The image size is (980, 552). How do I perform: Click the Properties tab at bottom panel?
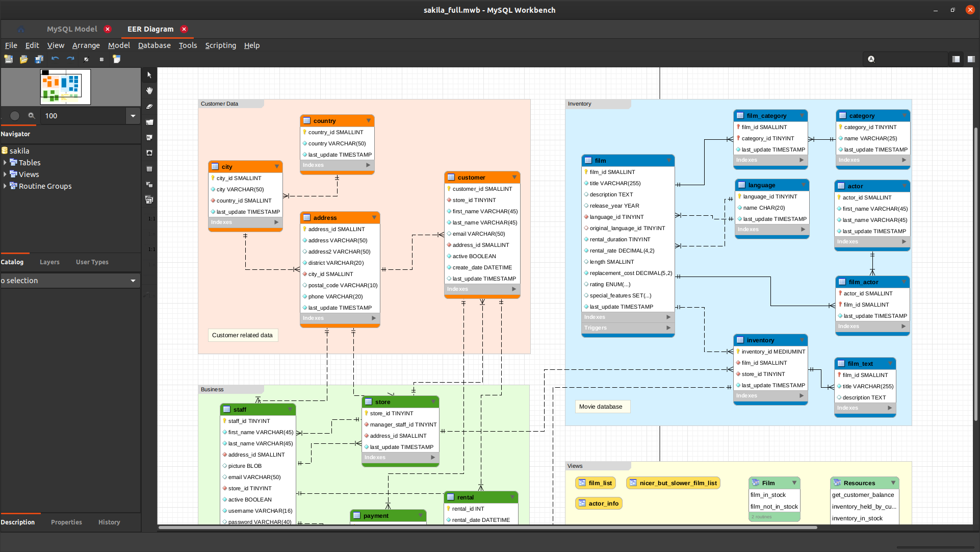(66, 522)
